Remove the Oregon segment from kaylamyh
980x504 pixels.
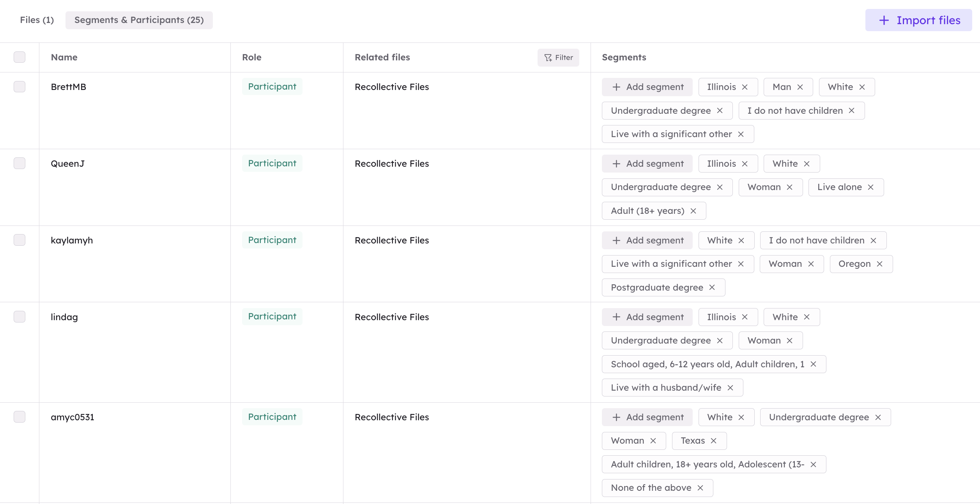click(880, 264)
